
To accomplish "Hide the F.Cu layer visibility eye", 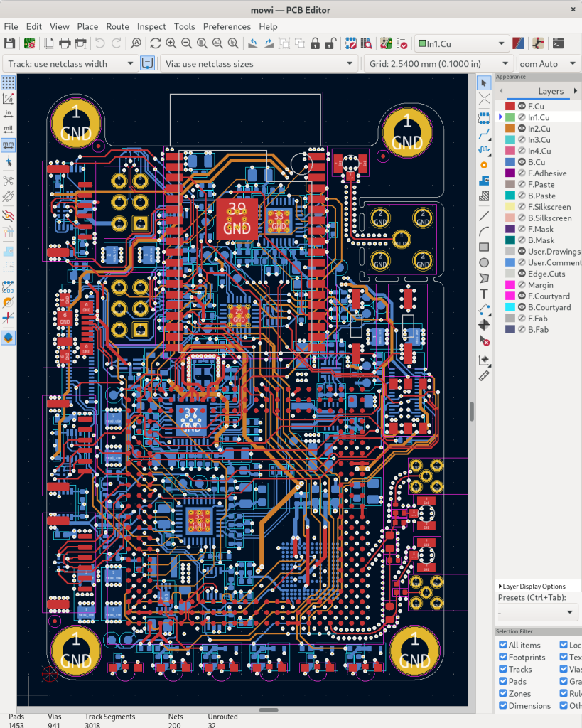I will coord(520,106).
